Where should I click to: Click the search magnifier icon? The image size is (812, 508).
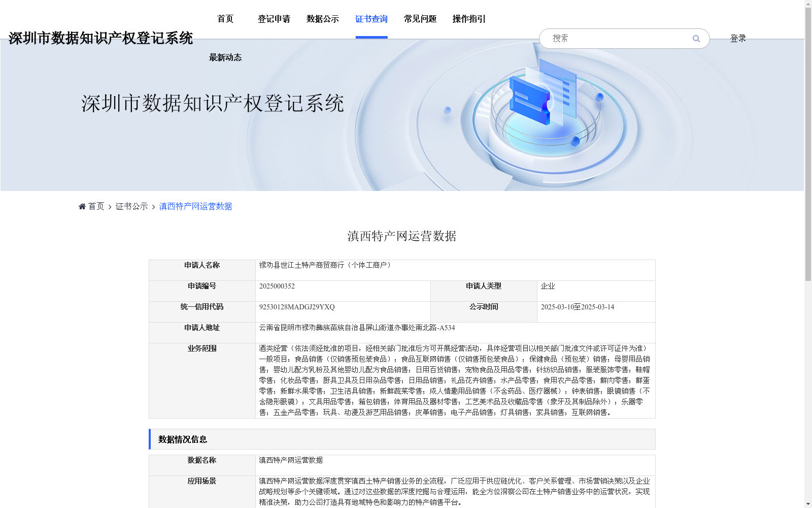pos(696,39)
